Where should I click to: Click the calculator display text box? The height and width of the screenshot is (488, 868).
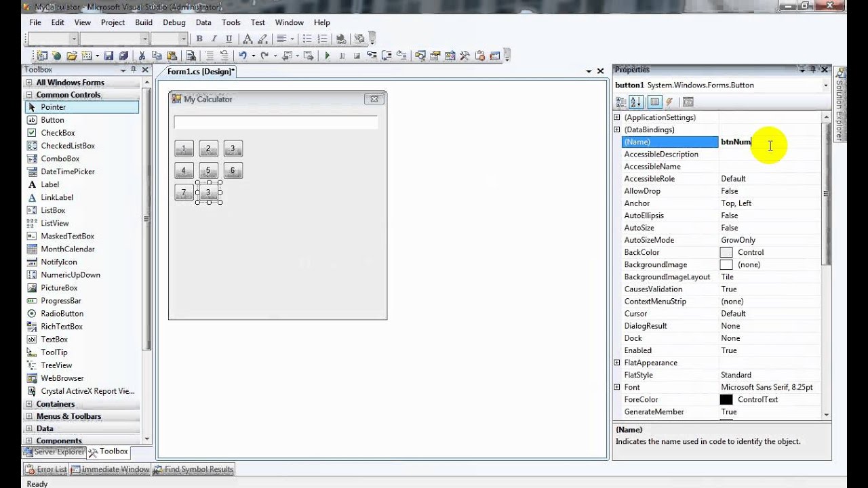point(276,122)
